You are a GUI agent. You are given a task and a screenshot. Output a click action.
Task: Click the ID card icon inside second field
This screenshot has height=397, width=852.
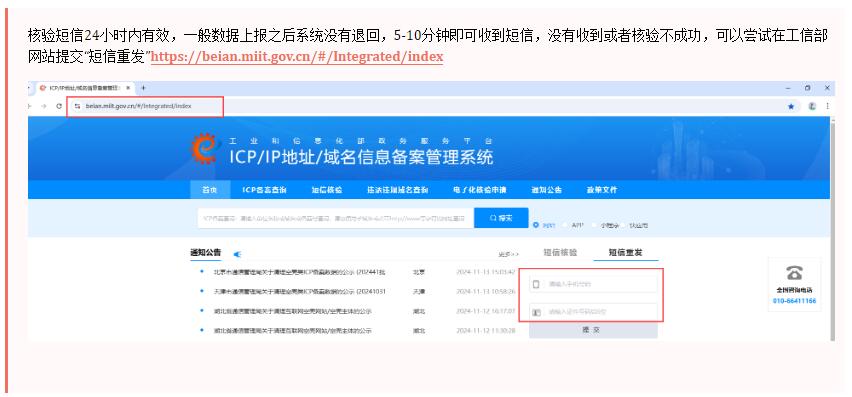pos(536,312)
